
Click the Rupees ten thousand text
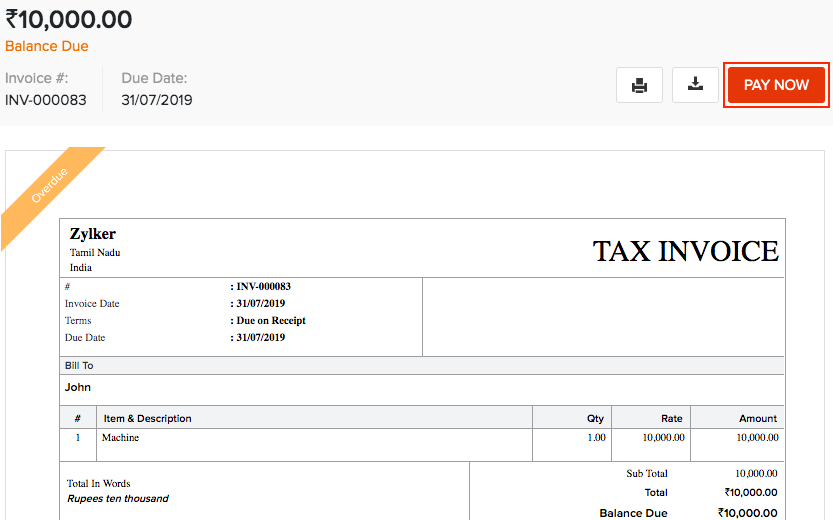click(118, 498)
